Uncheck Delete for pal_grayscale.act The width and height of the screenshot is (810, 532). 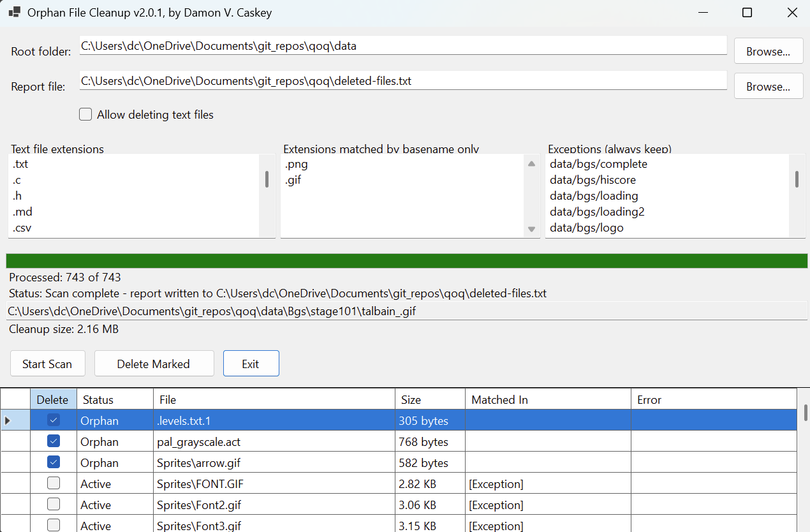coord(54,441)
